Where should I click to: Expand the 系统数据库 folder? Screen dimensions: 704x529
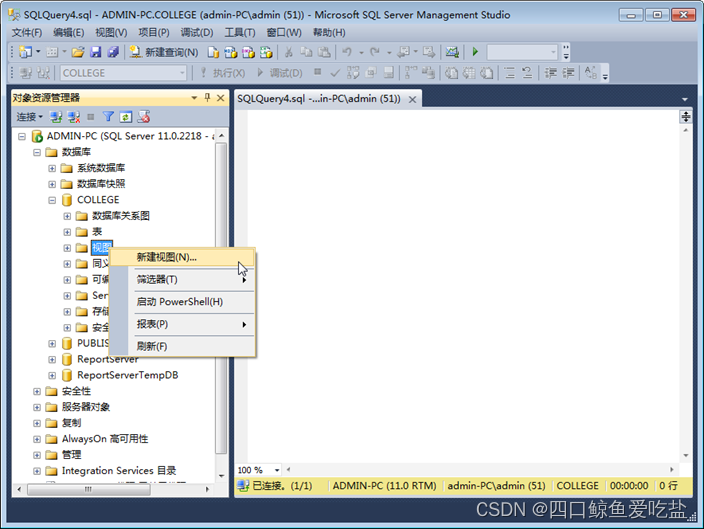tap(52, 168)
